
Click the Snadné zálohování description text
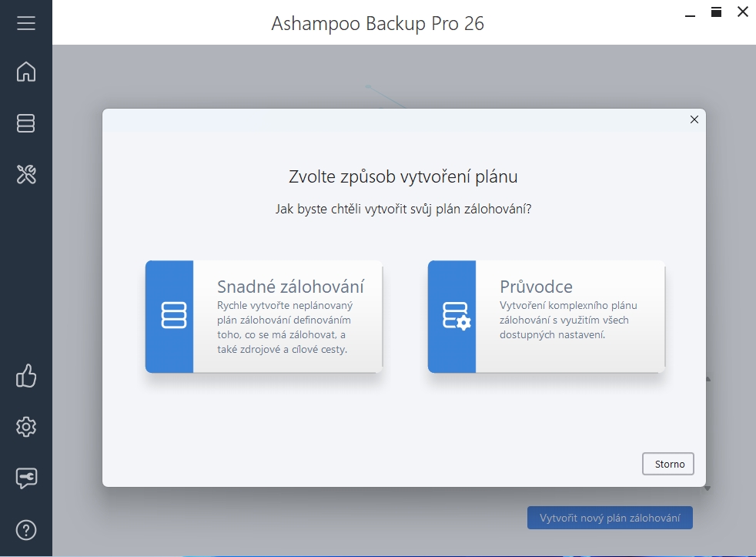pyautogui.click(x=284, y=327)
